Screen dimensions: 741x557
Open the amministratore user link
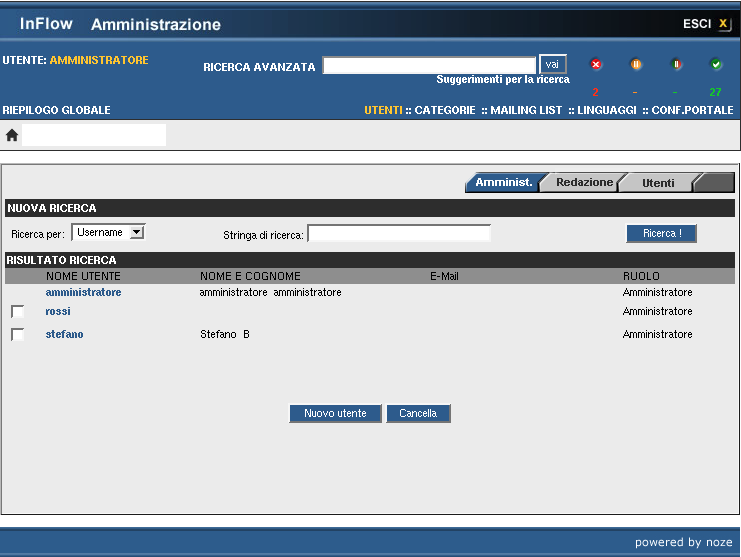click(83, 292)
